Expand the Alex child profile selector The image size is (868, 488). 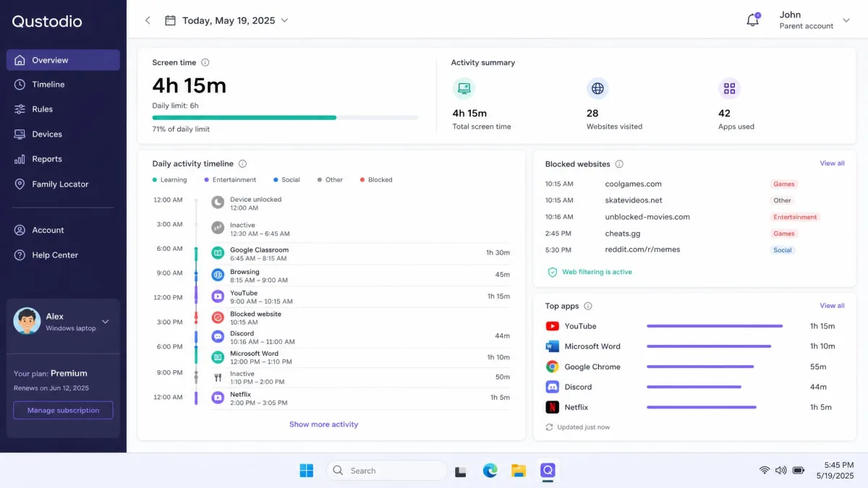[106, 322]
